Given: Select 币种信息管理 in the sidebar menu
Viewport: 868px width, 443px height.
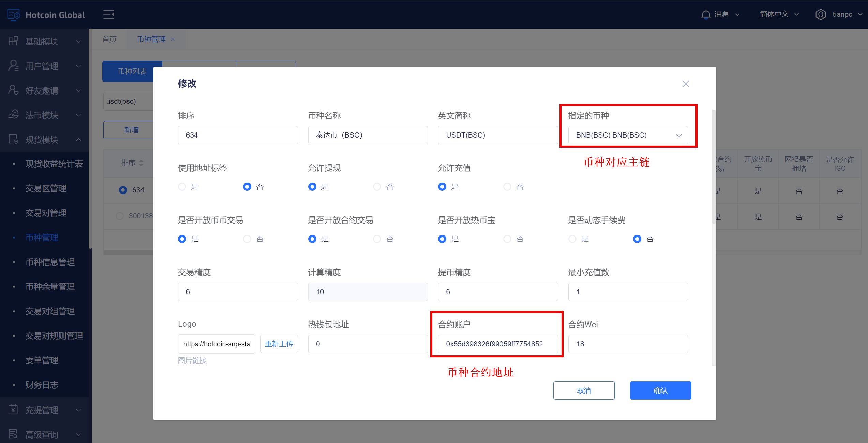Looking at the screenshot, I should (50, 262).
